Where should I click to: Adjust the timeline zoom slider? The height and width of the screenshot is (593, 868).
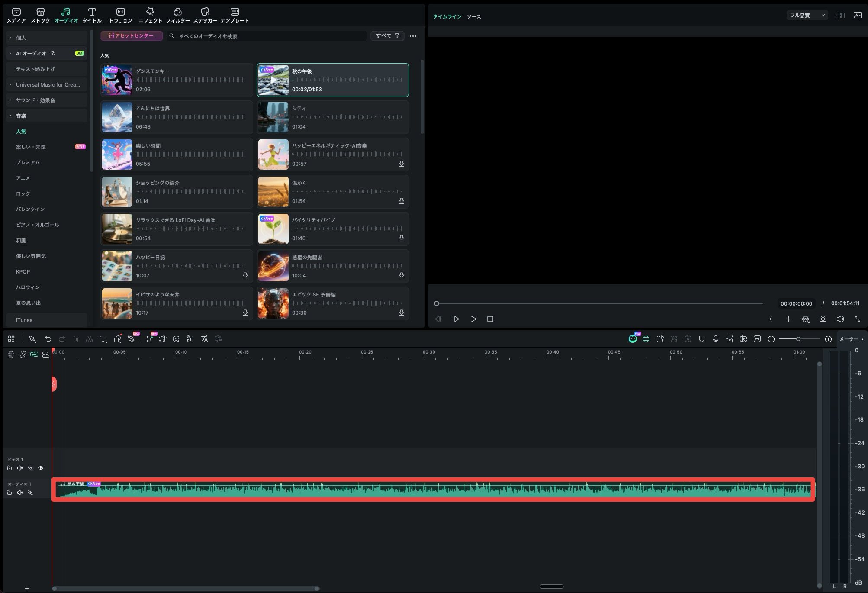799,339
